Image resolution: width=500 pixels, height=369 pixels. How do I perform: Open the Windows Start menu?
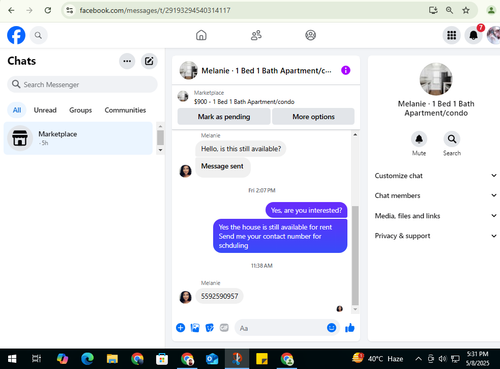[x=12, y=359]
